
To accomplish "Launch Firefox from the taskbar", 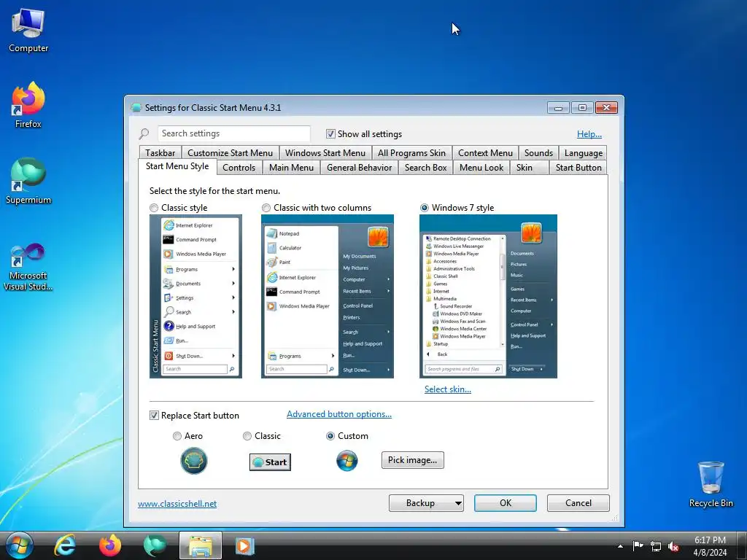I will (x=110, y=545).
